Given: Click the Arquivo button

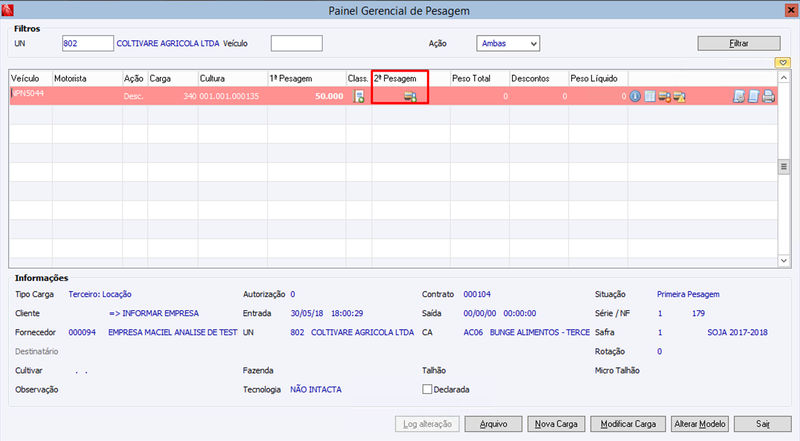Looking at the screenshot, I should [x=493, y=424].
